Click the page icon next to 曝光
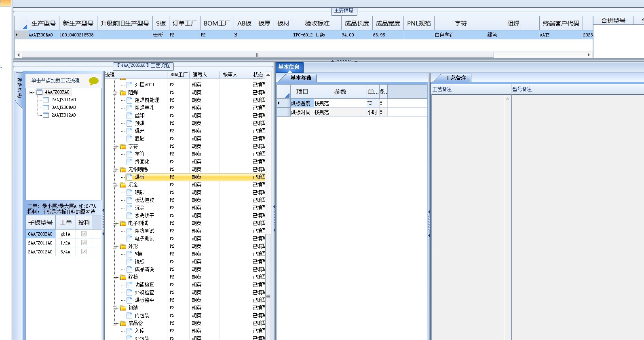The height and width of the screenshot is (340, 644). pos(129,131)
